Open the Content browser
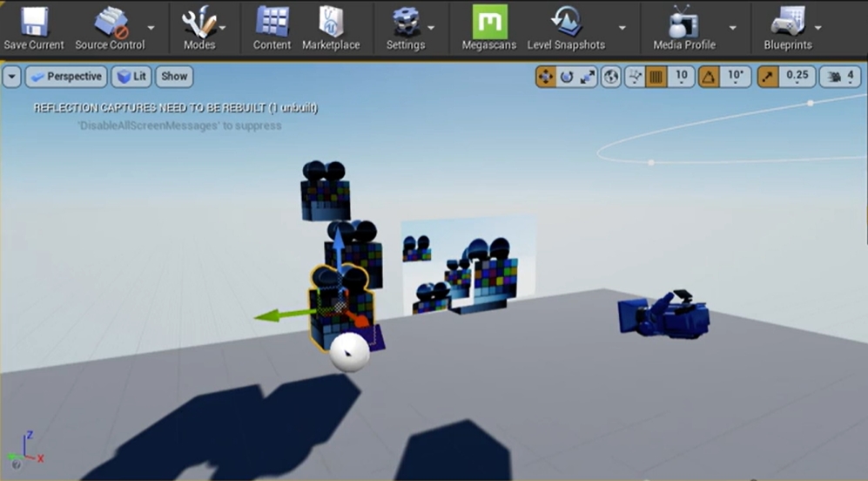Viewport: 868px width, 481px height. click(272, 28)
